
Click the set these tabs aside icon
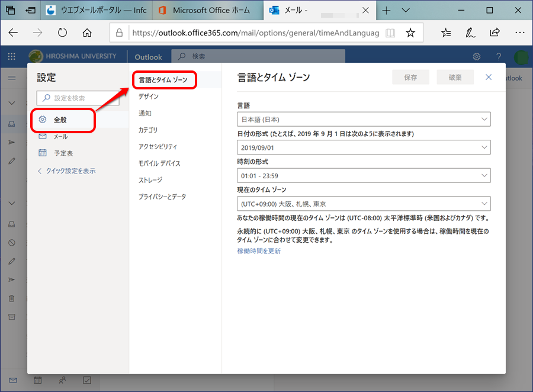point(31,10)
